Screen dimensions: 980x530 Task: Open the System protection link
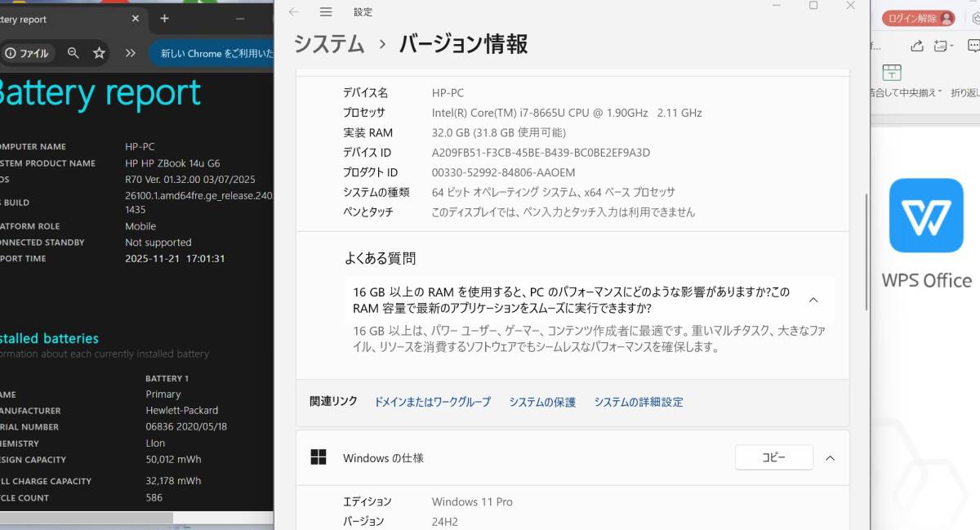click(x=542, y=402)
